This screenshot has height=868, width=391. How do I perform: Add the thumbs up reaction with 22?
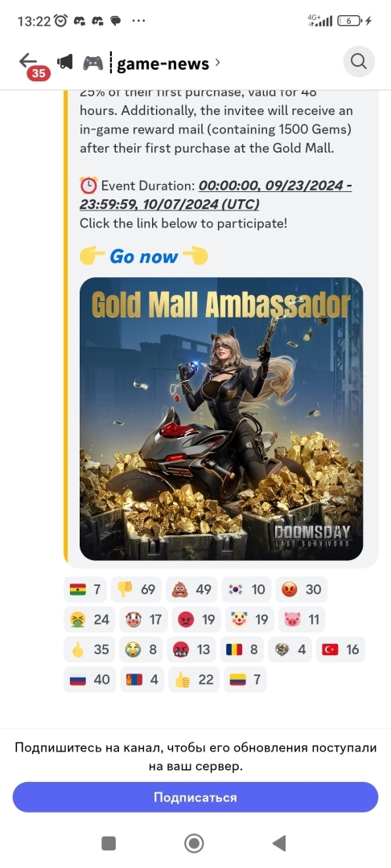[194, 679]
